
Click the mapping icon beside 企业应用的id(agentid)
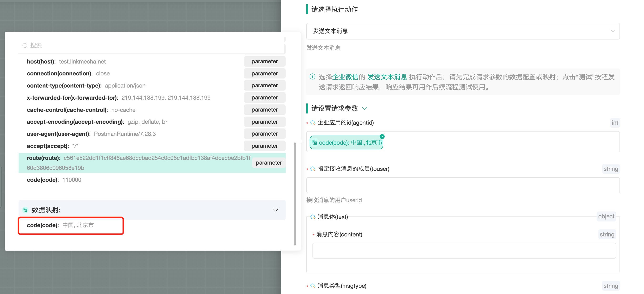click(x=313, y=123)
